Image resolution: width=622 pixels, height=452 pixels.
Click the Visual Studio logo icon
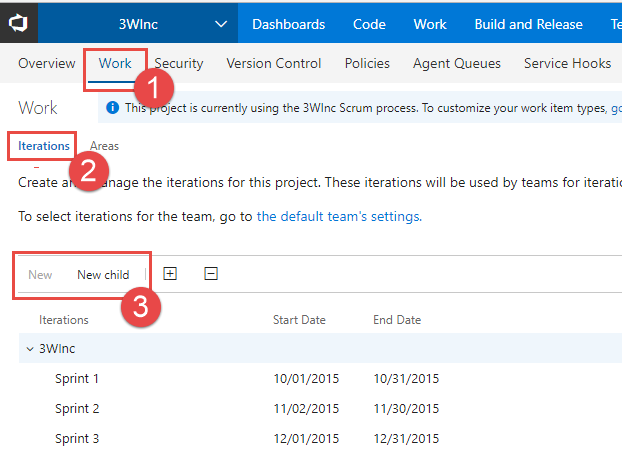18,23
